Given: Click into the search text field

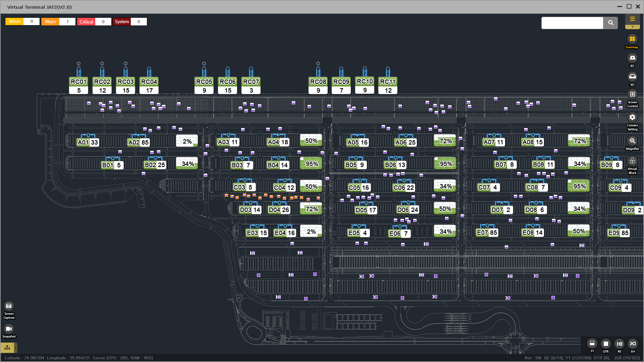Looking at the screenshot, I should 572,23.
